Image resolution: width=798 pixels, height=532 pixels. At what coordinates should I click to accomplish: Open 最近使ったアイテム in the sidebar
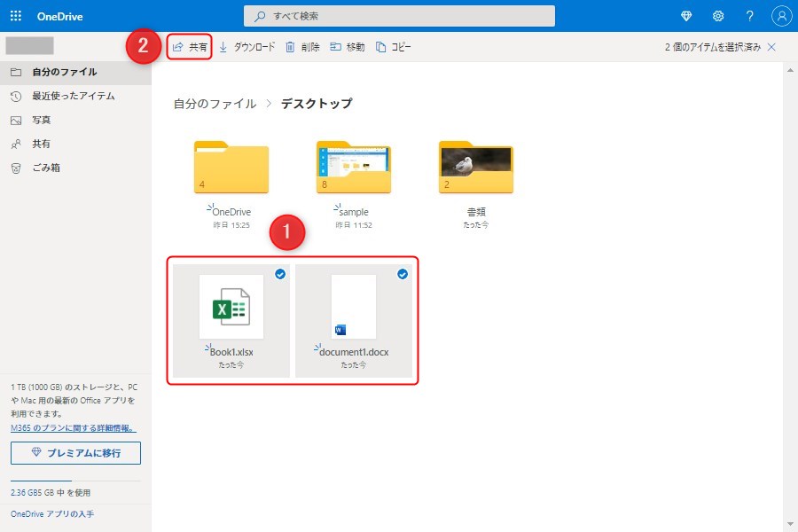click(x=73, y=96)
